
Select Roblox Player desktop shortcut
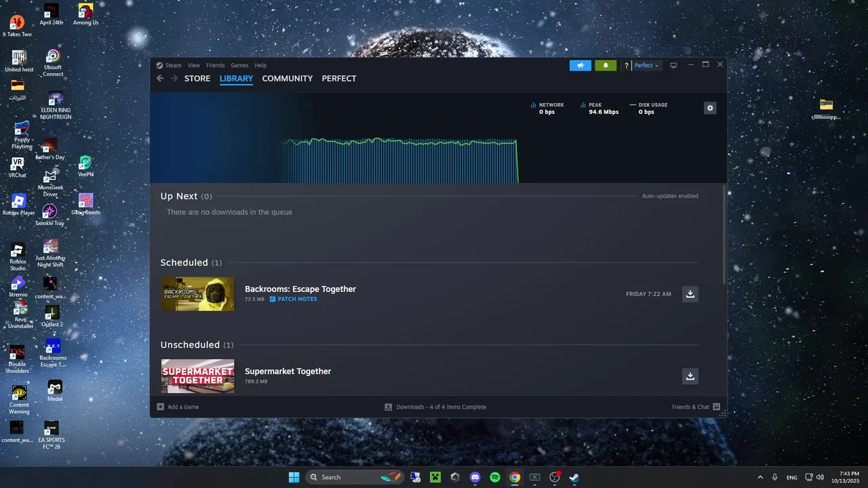point(18,205)
